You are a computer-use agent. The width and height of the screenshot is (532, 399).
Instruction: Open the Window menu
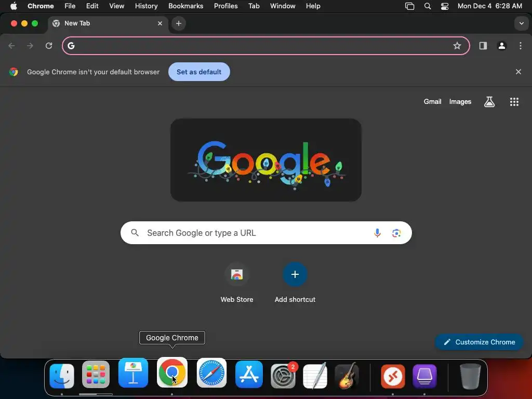coord(283,6)
